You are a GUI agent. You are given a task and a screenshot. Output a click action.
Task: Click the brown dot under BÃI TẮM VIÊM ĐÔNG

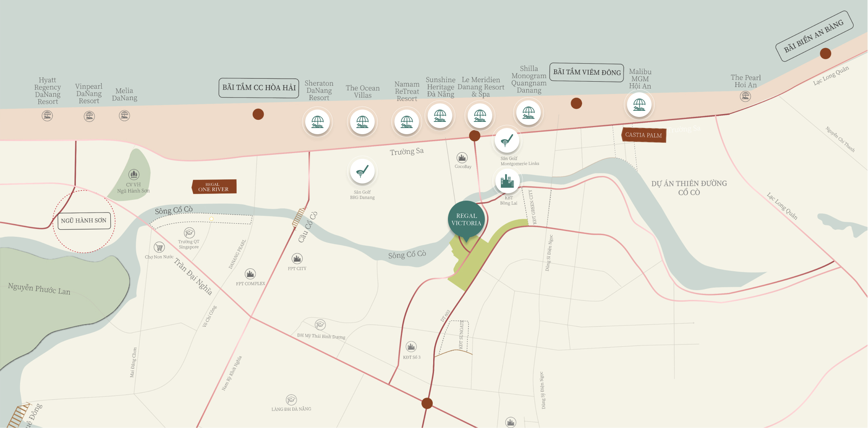[x=576, y=103]
